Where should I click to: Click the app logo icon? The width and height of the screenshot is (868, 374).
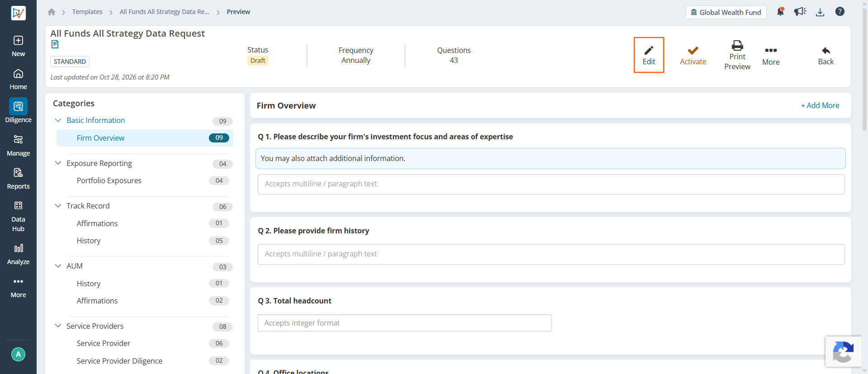pos(18,13)
